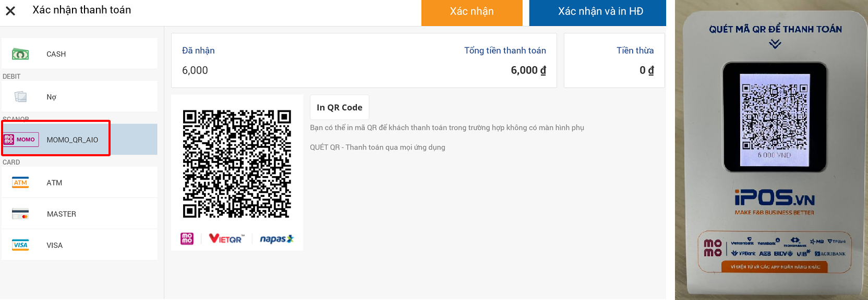The height and width of the screenshot is (300, 868).
Task: Click the VISA card icon
Action: (20, 245)
